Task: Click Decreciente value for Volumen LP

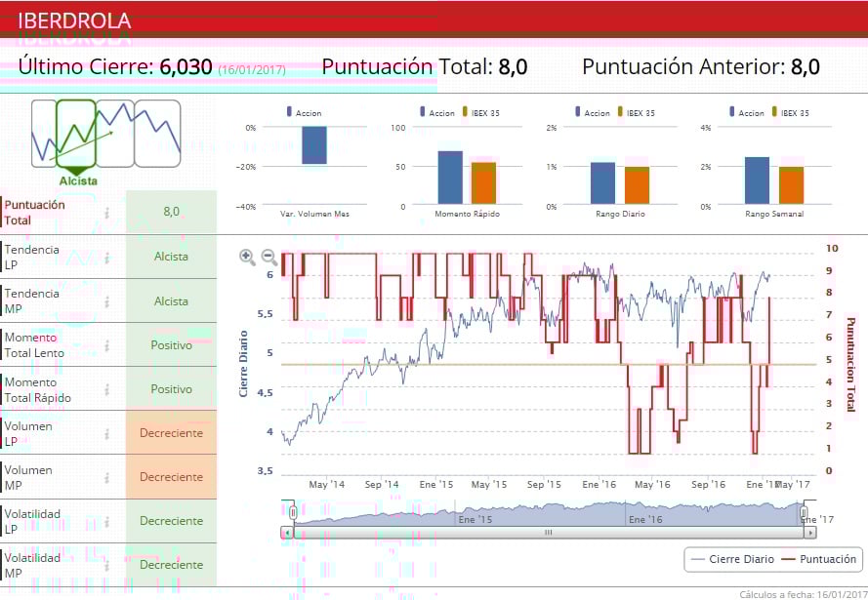Action: pyautogui.click(x=171, y=433)
